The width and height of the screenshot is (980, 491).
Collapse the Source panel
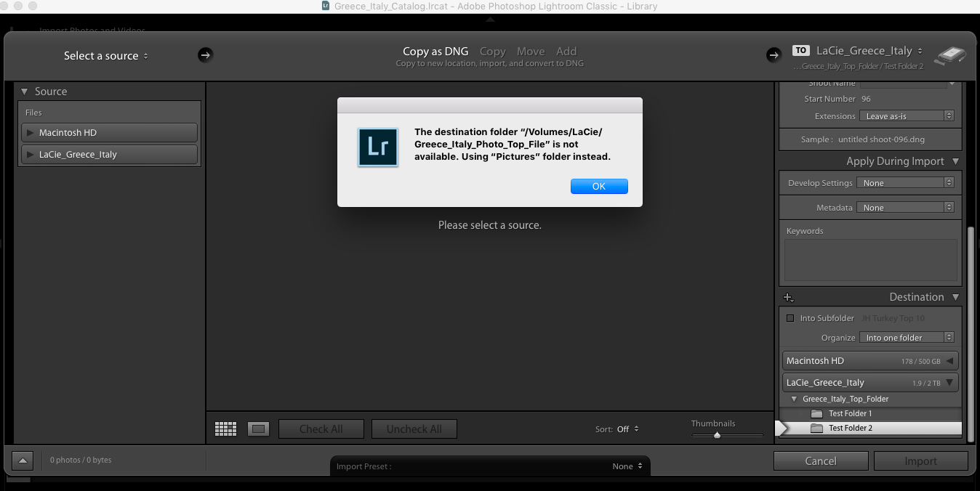click(x=25, y=92)
